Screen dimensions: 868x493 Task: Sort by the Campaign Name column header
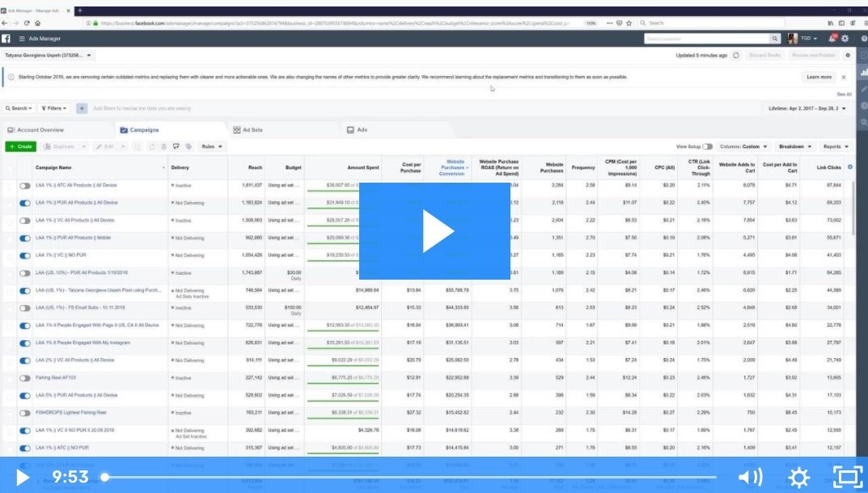[x=53, y=167]
